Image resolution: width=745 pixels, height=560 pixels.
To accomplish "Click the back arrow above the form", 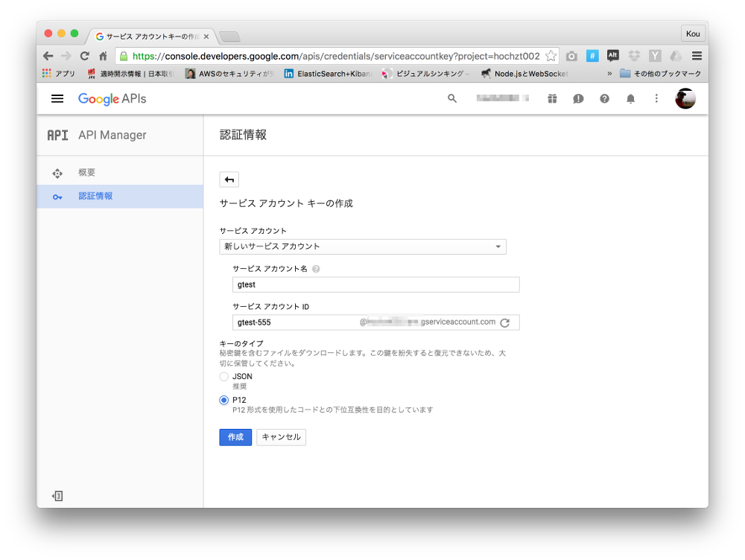I will point(229,179).
